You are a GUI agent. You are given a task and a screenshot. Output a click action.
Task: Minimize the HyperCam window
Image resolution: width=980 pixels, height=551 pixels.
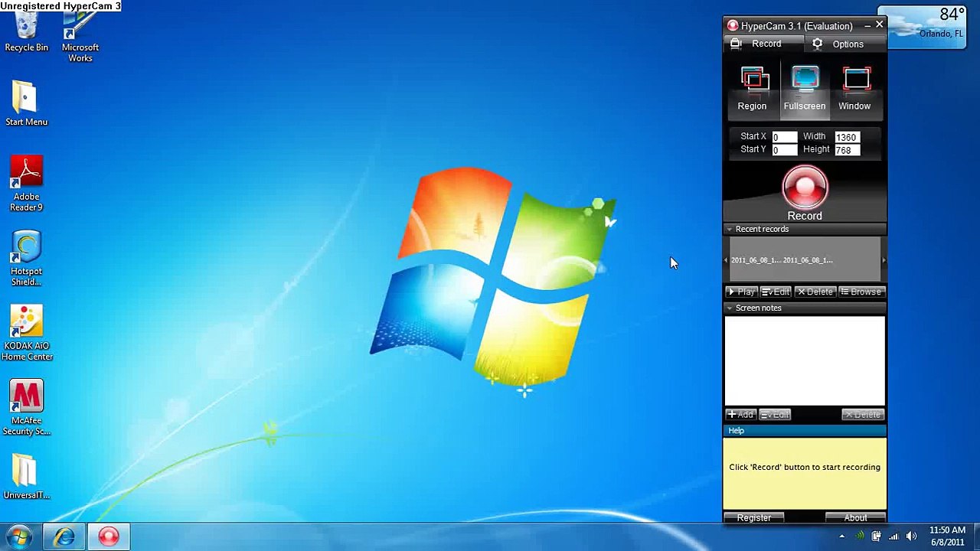coord(867,26)
